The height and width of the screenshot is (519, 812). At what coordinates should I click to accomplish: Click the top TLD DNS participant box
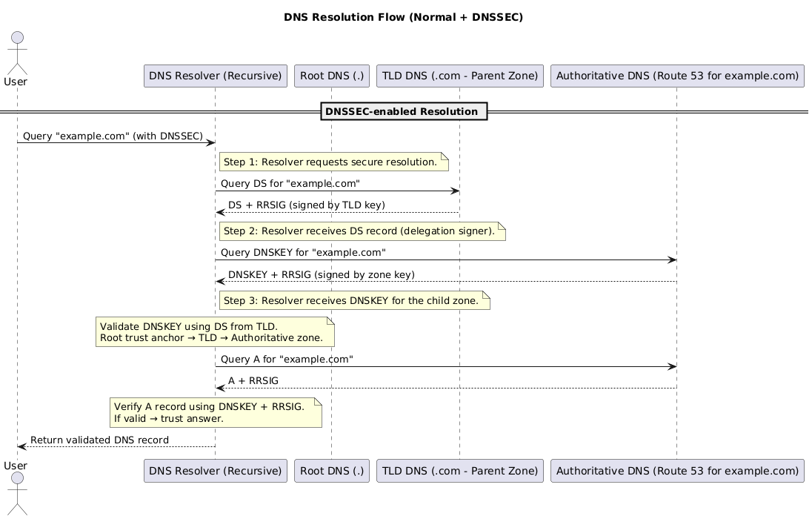tap(460, 76)
